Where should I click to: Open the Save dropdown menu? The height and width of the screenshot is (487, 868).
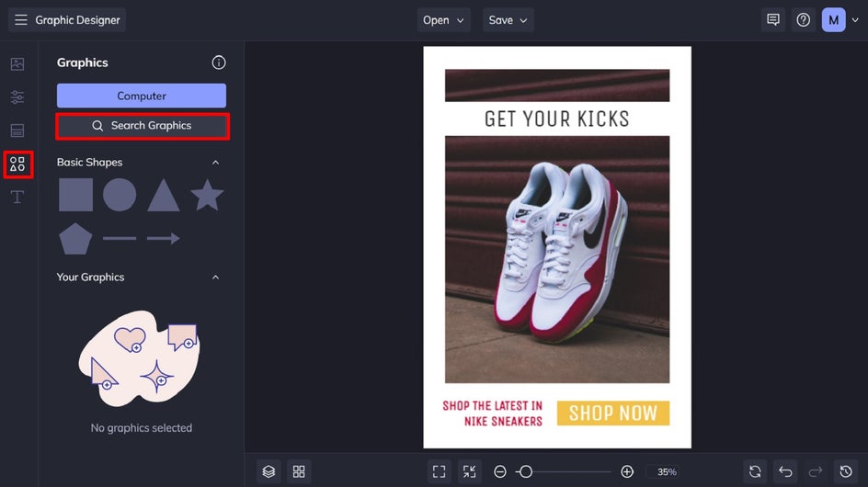click(x=508, y=20)
